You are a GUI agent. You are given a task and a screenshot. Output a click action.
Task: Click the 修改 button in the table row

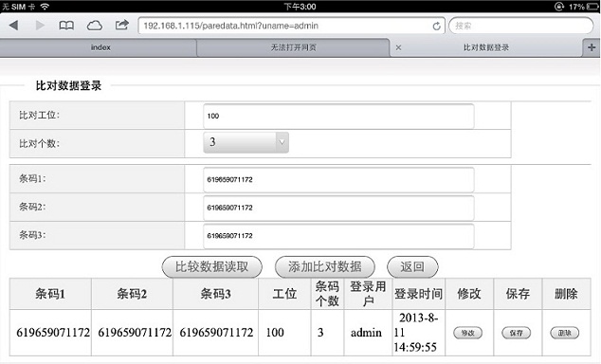[467, 333]
